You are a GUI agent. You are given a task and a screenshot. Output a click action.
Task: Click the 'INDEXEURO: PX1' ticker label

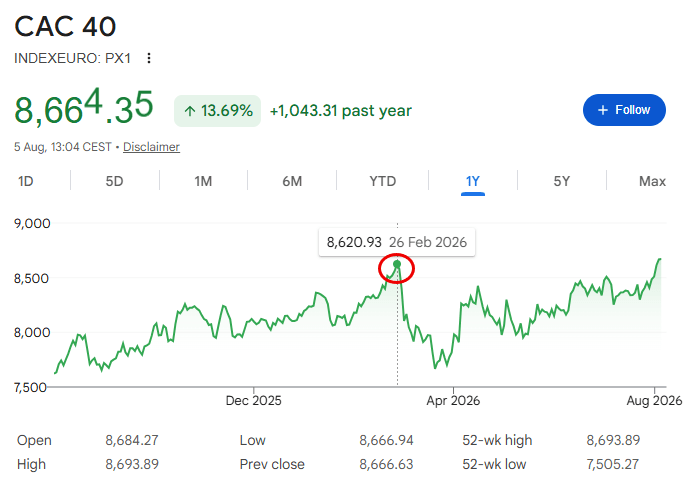click(73, 58)
